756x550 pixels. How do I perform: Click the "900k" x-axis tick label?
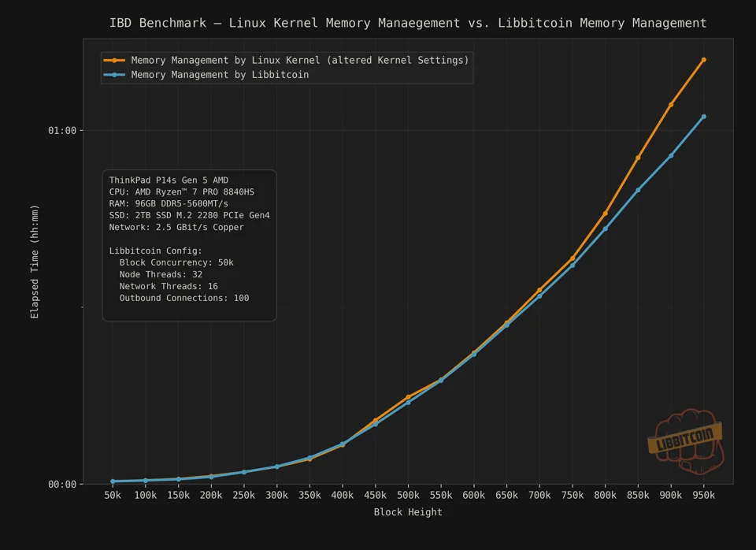671,495
